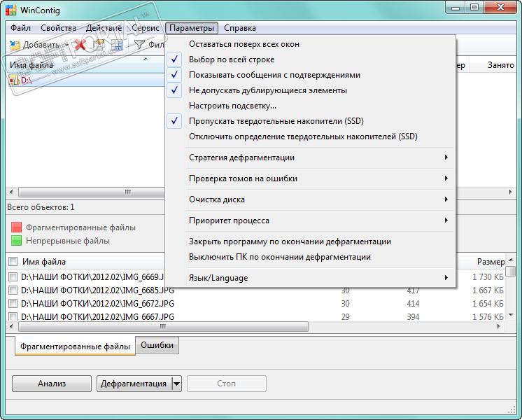Click the D:\ drive icon in the list
The width and height of the screenshot is (522, 420).
click(x=14, y=80)
